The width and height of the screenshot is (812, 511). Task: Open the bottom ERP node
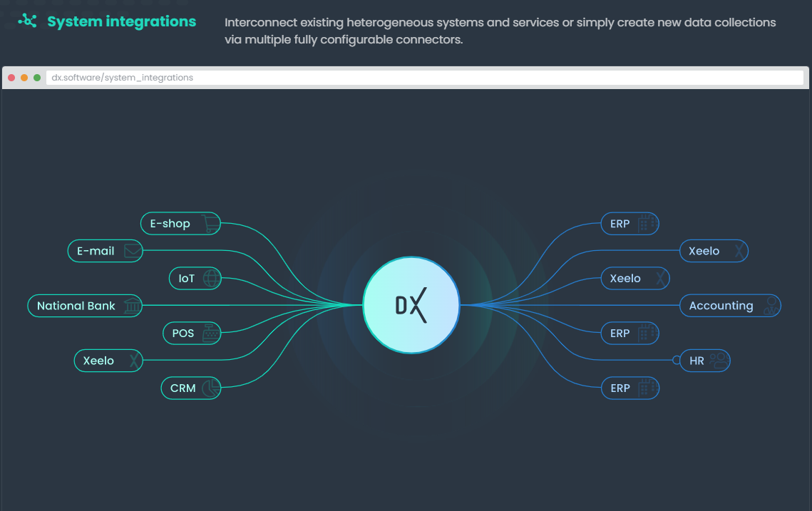point(630,388)
